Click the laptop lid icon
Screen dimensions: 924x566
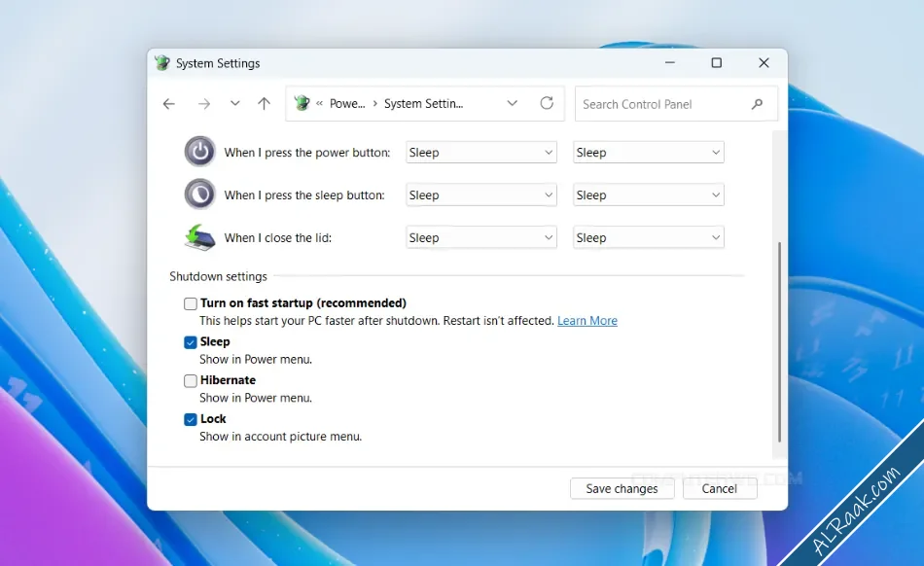click(199, 237)
